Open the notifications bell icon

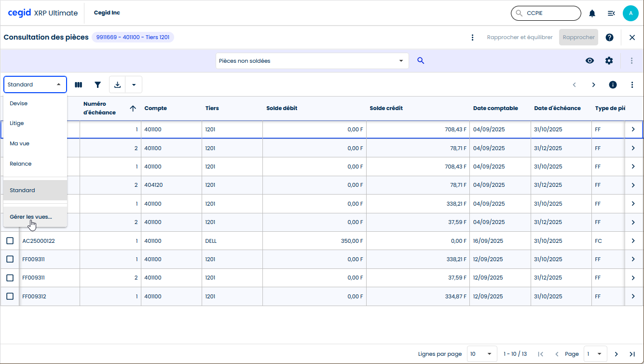tap(592, 14)
